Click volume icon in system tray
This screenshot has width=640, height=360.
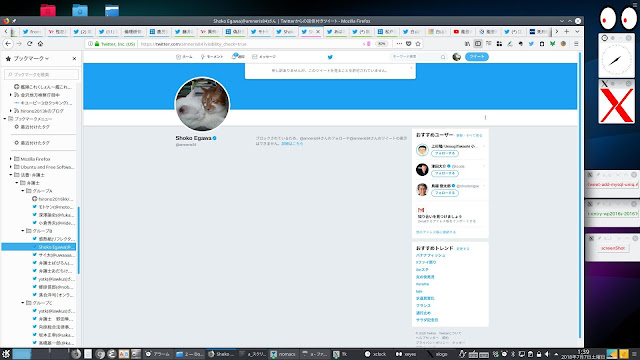point(547,354)
